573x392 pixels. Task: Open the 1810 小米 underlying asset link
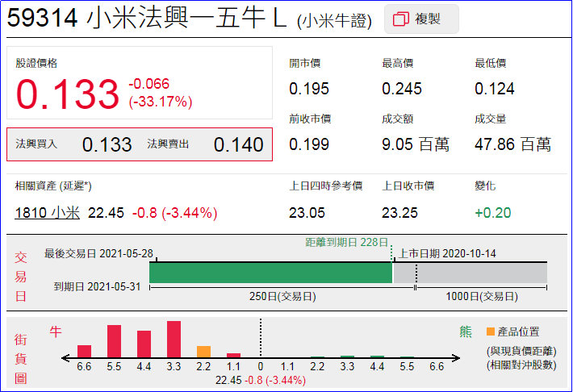coord(47,213)
